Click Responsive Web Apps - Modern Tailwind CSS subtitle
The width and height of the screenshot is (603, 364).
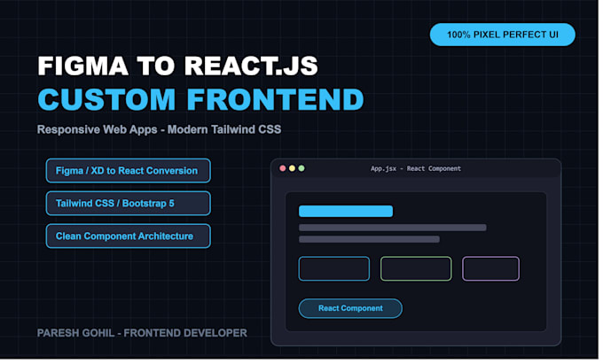[160, 129]
